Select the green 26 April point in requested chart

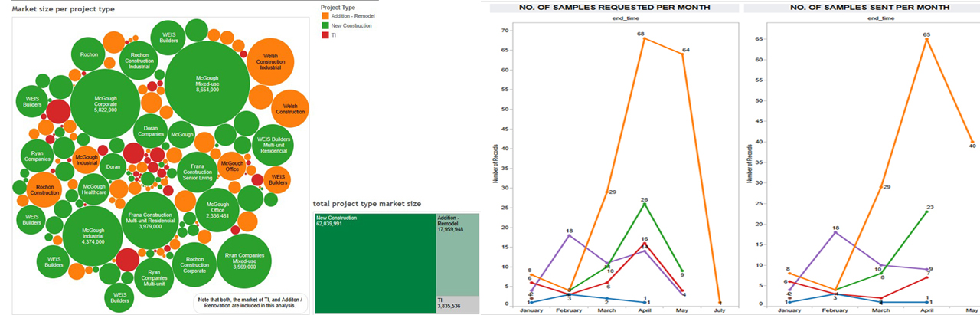pyautogui.click(x=644, y=203)
